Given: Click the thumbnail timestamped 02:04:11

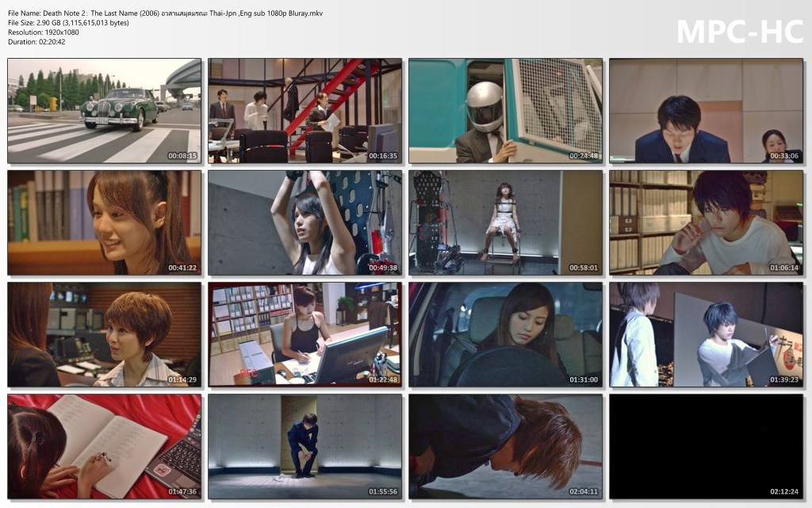Looking at the screenshot, I should (505, 446).
